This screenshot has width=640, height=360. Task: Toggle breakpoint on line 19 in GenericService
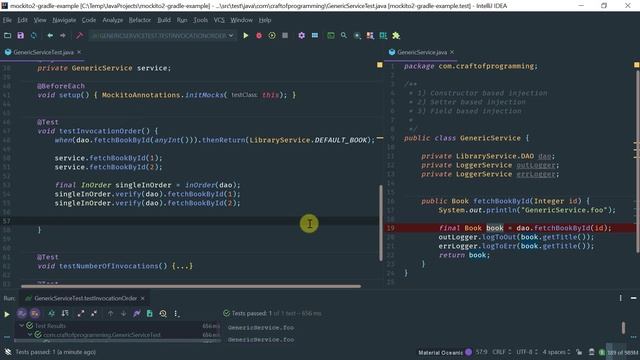[x=391, y=228]
